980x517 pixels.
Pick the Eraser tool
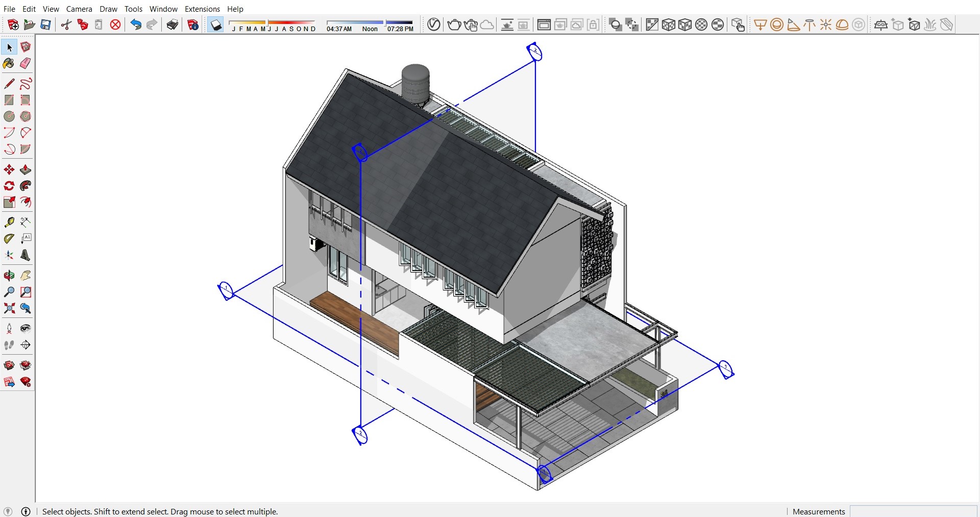point(25,63)
